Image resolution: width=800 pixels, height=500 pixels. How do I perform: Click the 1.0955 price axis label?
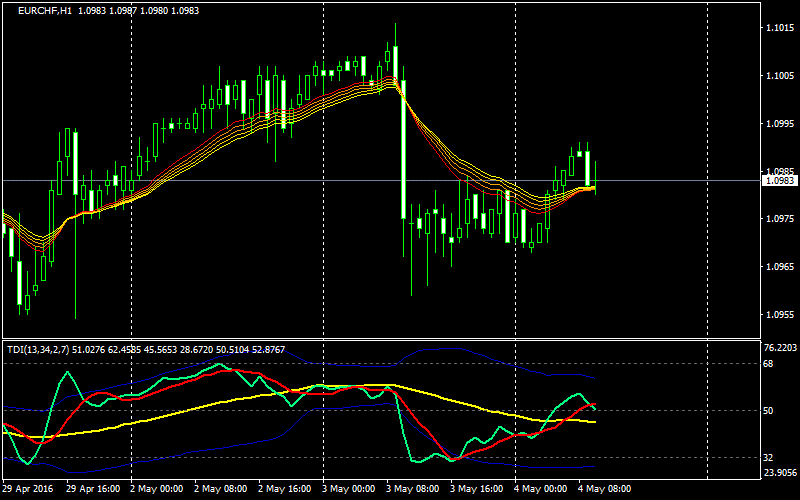[x=780, y=315]
